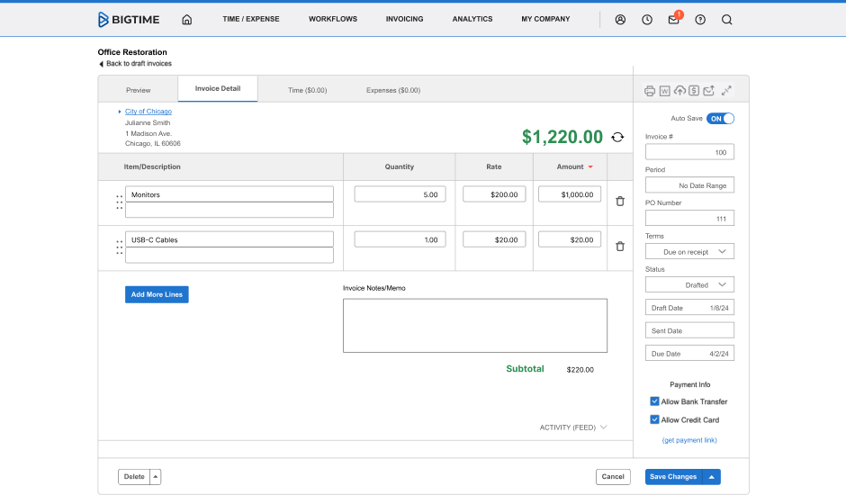This screenshot has height=504, width=846.
Task: Open the Delete button arrow menu
Action: (156, 477)
